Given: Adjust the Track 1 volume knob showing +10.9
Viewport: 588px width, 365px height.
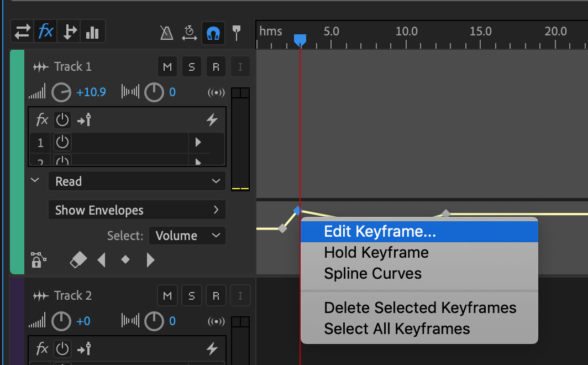Looking at the screenshot, I should 61,92.
